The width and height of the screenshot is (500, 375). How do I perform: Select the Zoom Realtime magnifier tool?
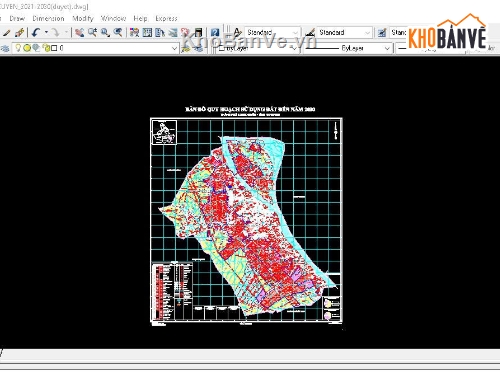click(92, 32)
